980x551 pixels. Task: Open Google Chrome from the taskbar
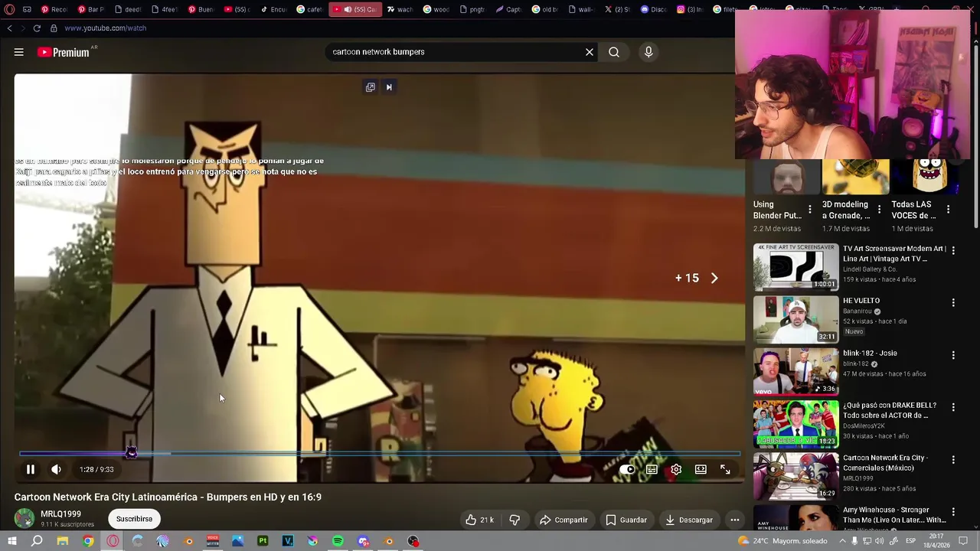88,541
